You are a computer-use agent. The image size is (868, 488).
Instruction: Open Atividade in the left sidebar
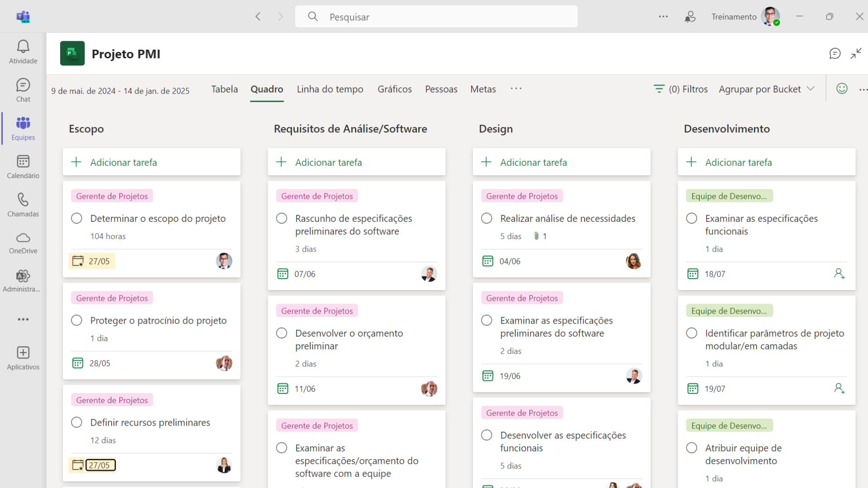(x=23, y=52)
